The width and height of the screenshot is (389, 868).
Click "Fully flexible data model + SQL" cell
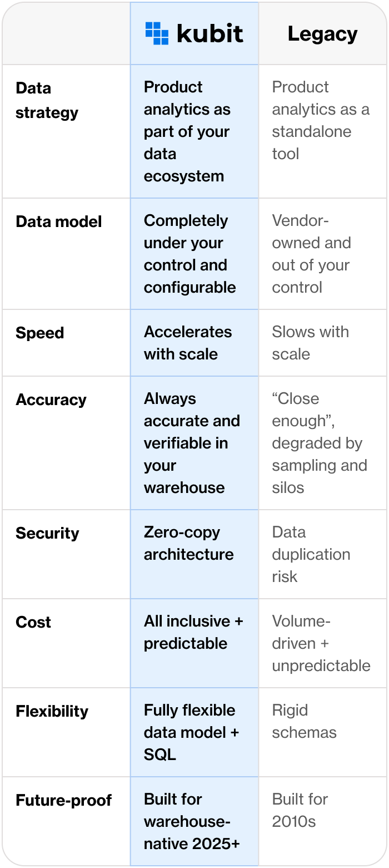191,732
